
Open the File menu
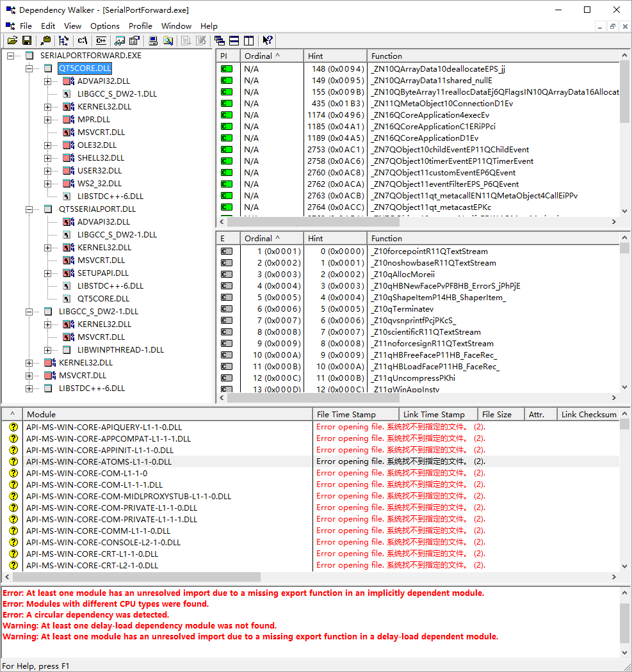pos(26,26)
